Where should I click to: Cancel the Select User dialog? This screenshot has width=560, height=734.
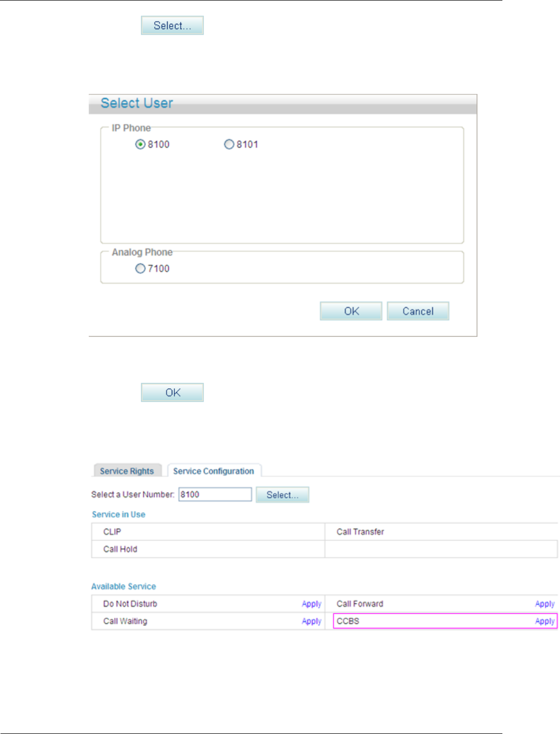click(418, 311)
